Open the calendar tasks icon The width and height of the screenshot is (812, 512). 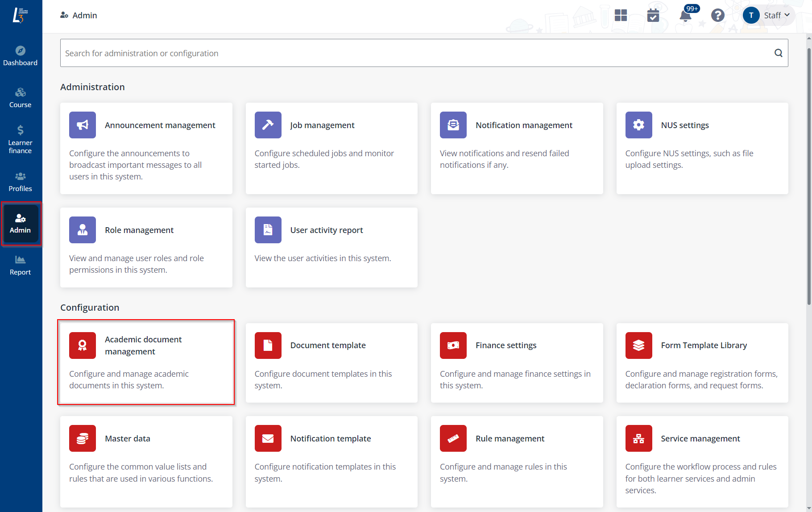pyautogui.click(x=653, y=16)
